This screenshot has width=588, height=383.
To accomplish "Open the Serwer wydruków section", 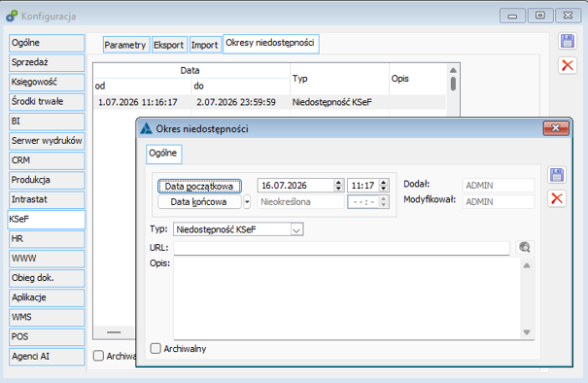I will pyautogui.click(x=47, y=141).
